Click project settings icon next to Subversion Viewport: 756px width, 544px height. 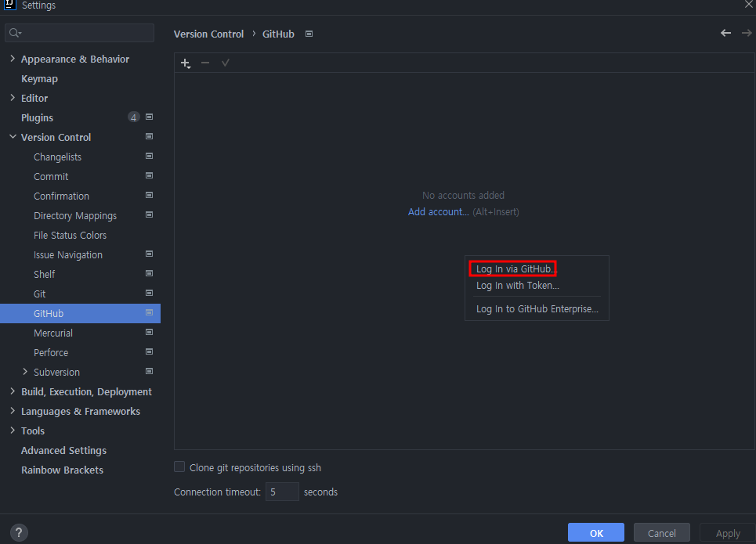tap(149, 372)
